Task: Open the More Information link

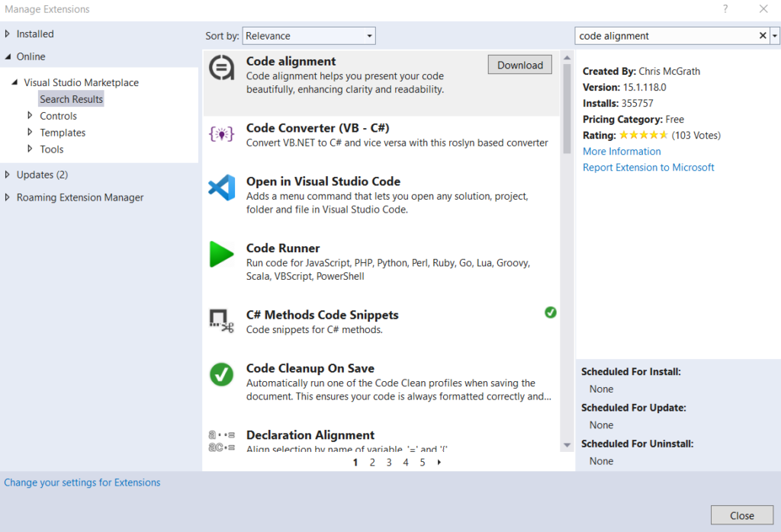Action: point(622,151)
